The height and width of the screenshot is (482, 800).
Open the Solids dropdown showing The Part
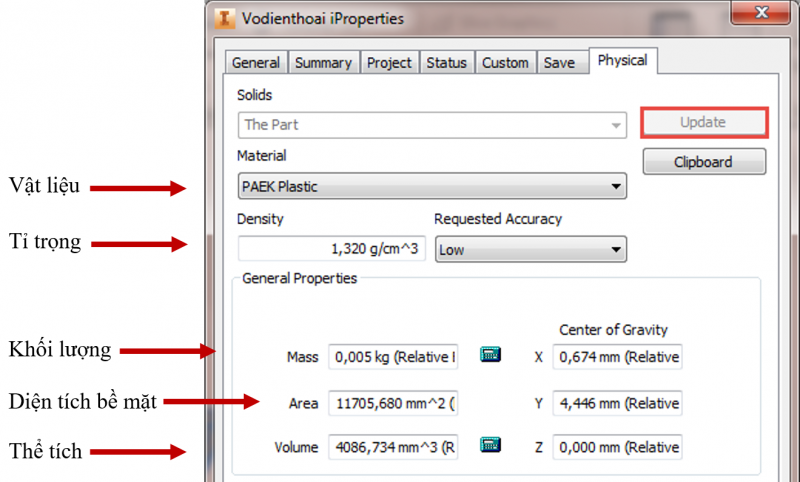432,125
